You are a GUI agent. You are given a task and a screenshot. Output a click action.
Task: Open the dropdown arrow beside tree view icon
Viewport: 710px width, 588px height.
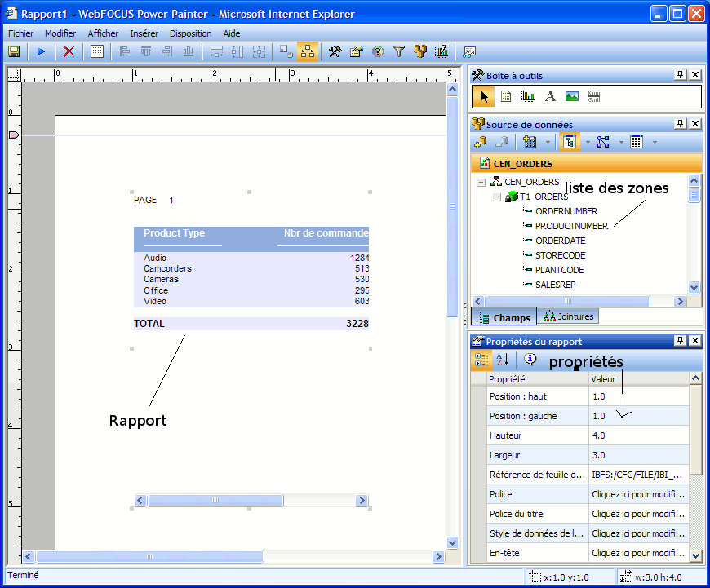point(588,143)
